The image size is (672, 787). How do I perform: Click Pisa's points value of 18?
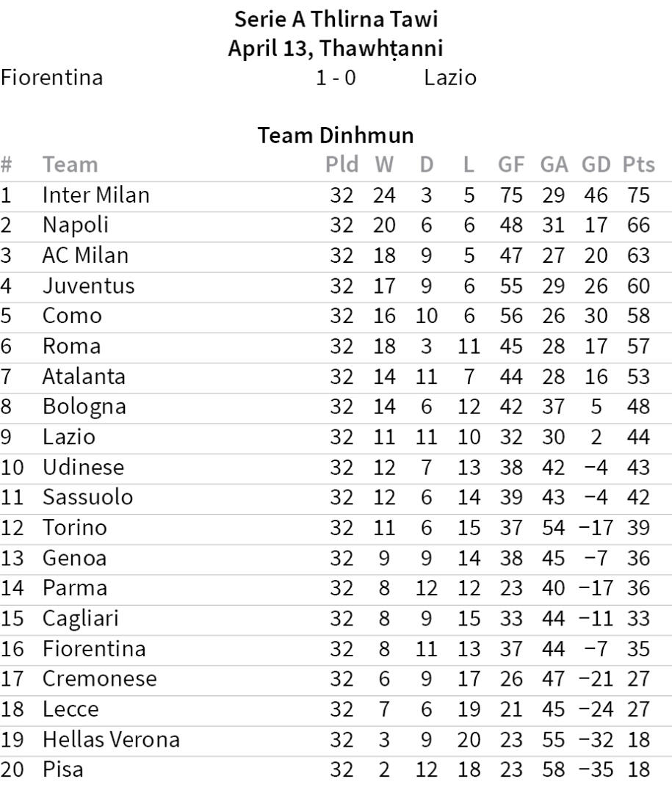pos(638,770)
